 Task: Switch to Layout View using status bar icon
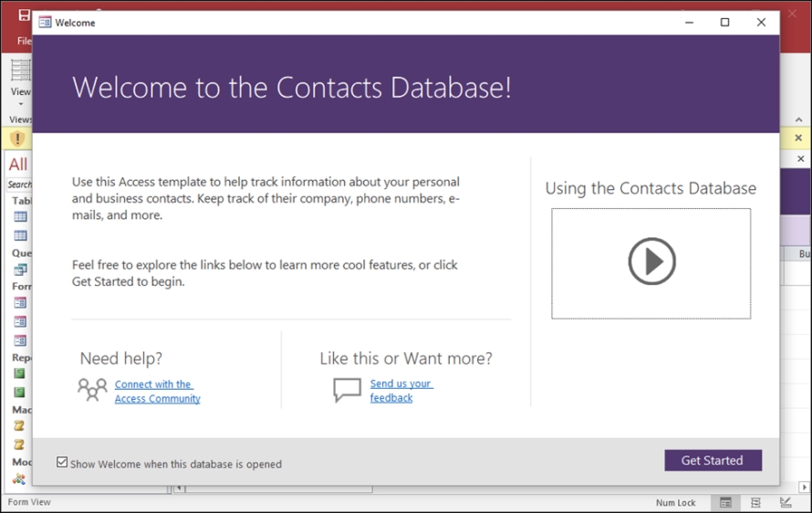coord(755,503)
